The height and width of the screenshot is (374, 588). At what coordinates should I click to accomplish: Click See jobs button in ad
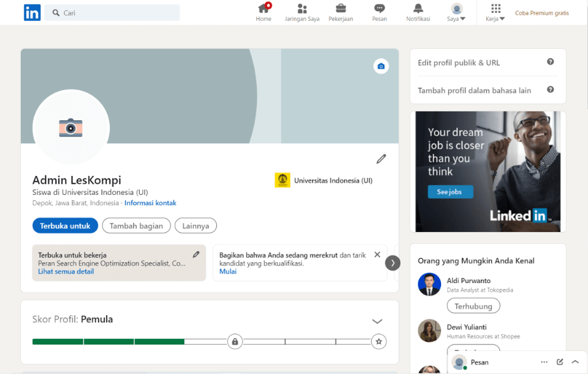coord(450,192)
